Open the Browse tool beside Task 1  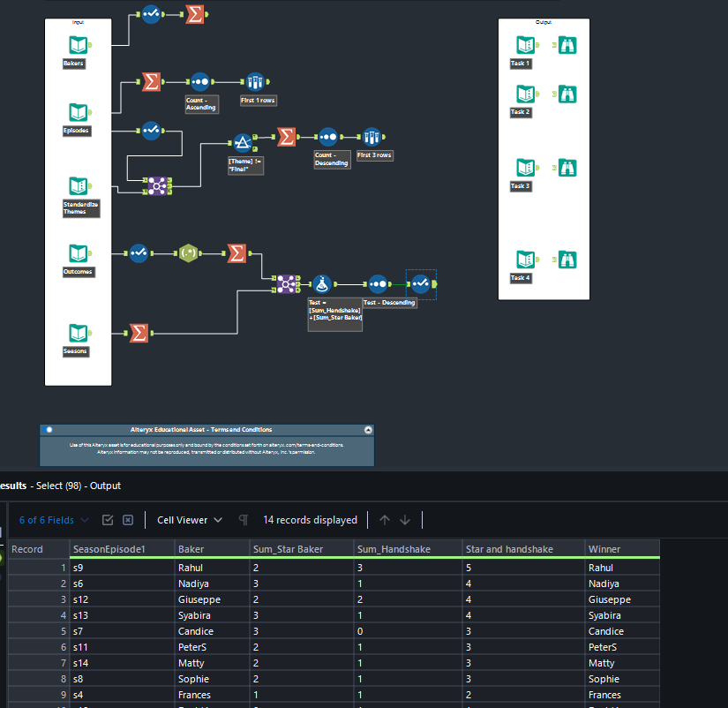[x=567, y=43]
